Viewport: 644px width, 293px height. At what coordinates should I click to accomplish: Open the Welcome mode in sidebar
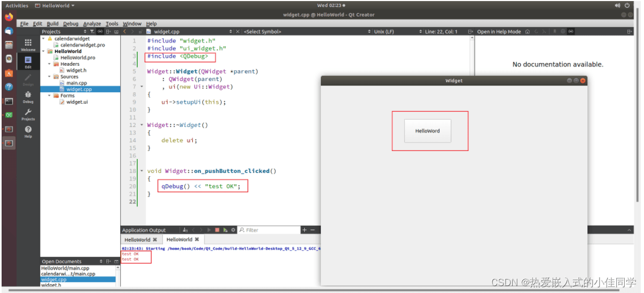pos(28,44)
